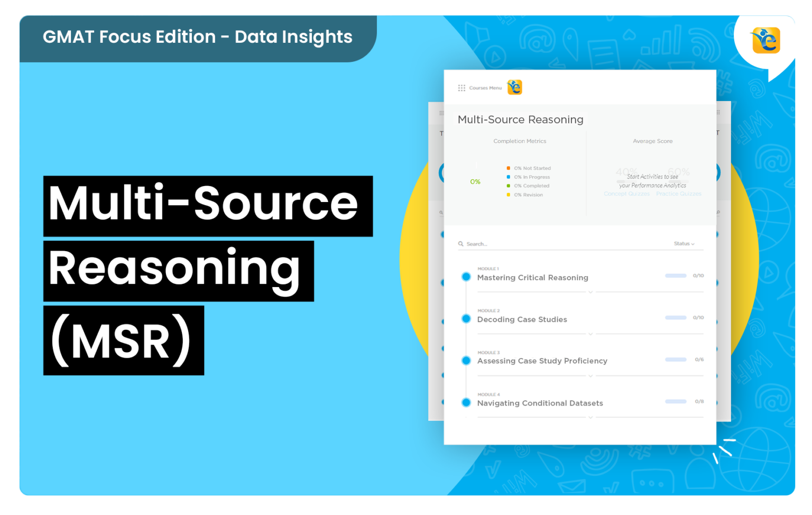Click the Module 4 blue circle marker
This screenshot has width=812, height=515.
(x=466, y=402)
